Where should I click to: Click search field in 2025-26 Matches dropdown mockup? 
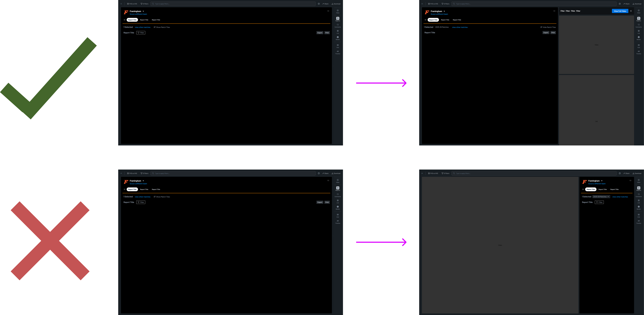(534, 173)
